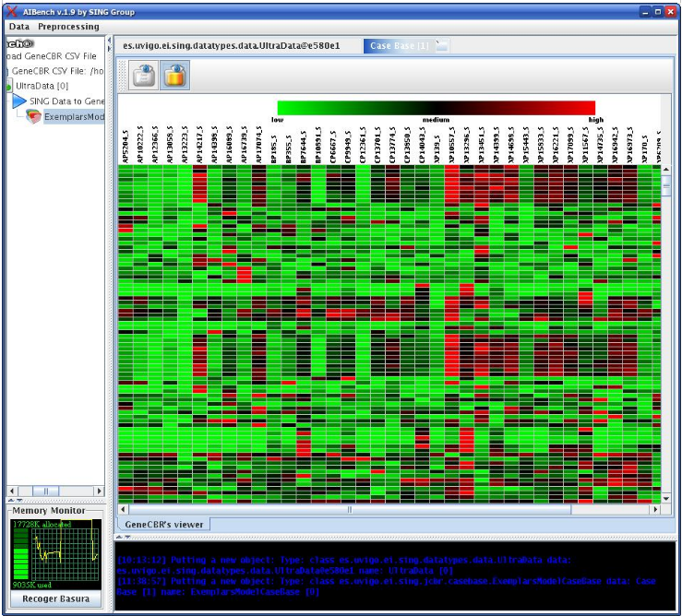
Task: Click the Recoger Basura button
Action: 55,598
